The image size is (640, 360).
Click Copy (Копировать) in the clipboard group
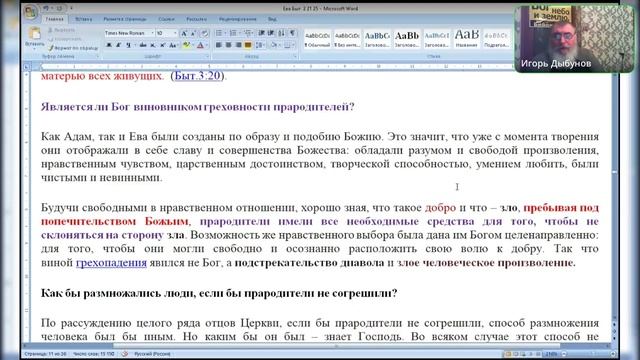tap(64, 39)
